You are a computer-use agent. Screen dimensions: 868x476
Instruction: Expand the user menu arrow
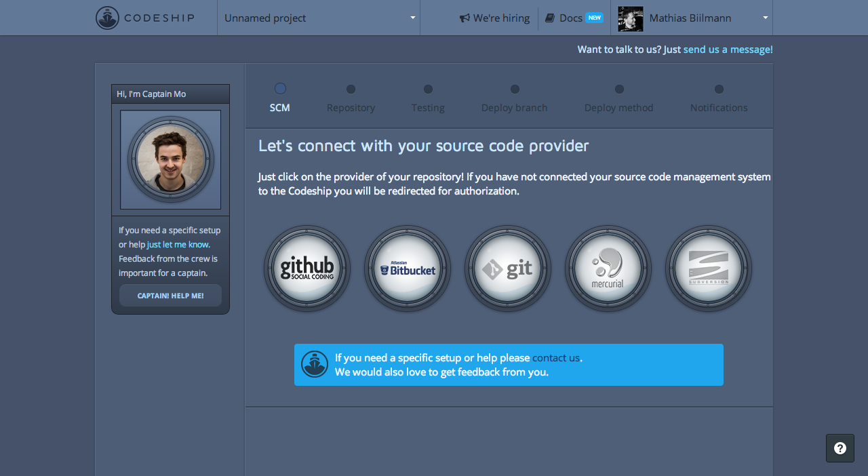[765, 18]
